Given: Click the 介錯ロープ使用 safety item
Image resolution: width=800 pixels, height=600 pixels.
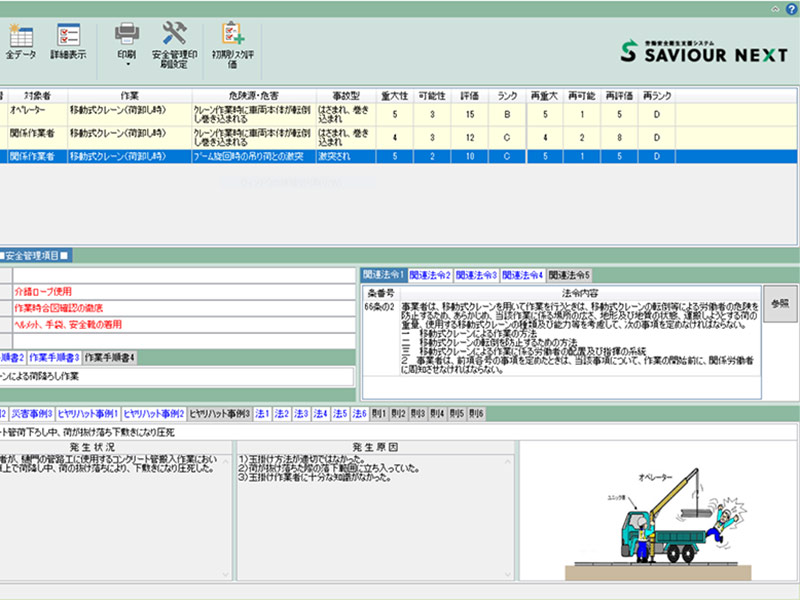Looking at the screenshot, I should [44, 291].
